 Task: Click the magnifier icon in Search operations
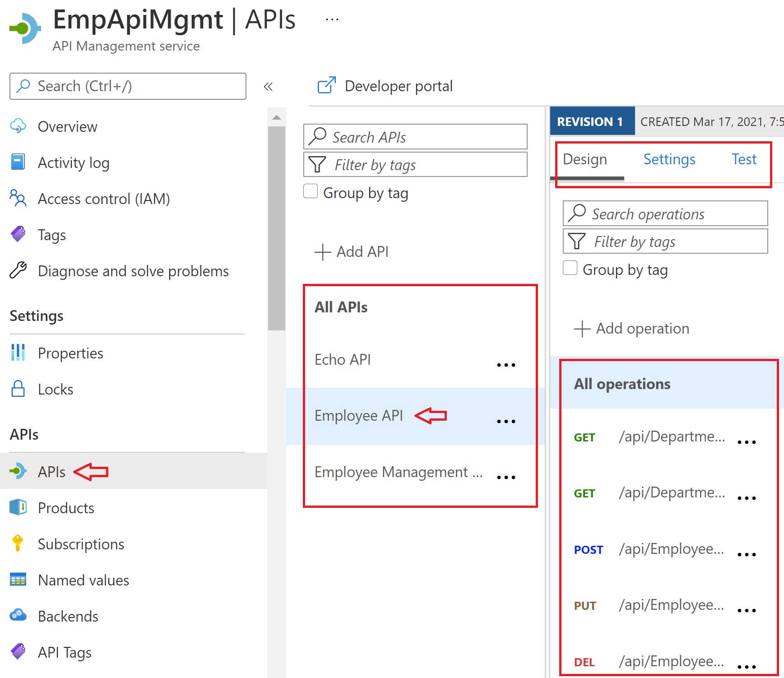pos(577,213)
